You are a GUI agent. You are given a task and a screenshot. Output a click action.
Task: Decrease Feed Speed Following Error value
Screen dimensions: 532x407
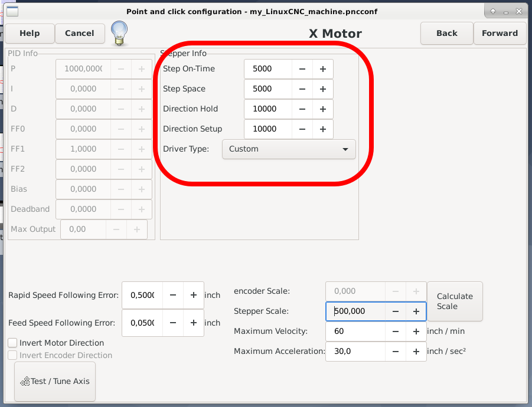[x=173, y=323]
